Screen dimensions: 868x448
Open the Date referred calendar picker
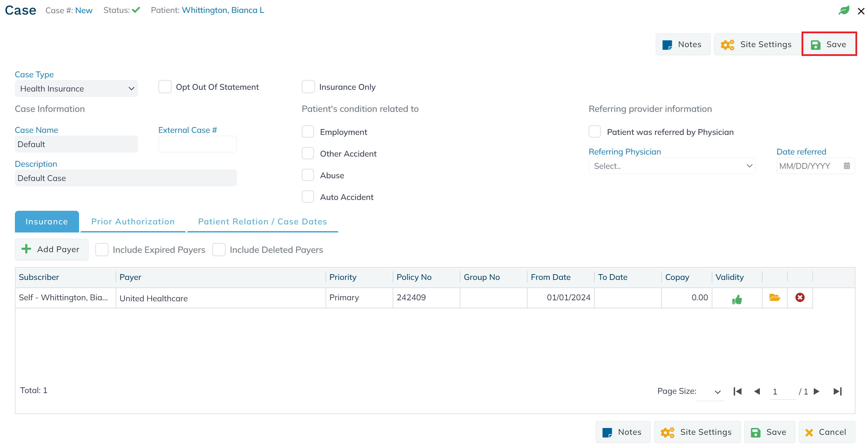pos(847,166)
